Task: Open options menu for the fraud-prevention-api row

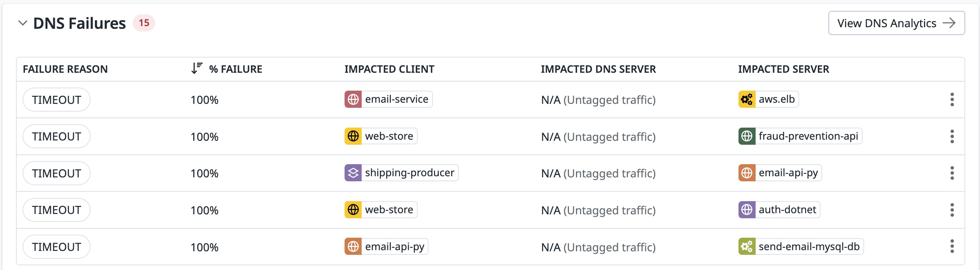Action: click(x=952, y=136)
